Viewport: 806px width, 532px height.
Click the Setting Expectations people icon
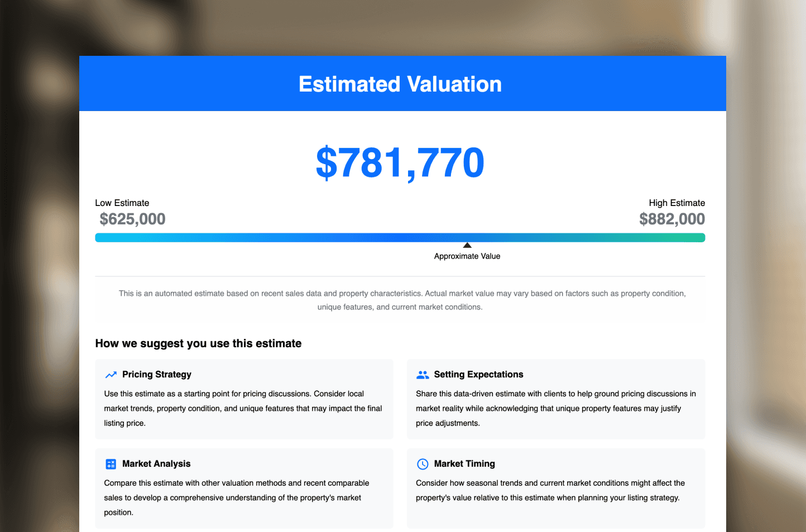pyautogui.click(x=423, y=375)
